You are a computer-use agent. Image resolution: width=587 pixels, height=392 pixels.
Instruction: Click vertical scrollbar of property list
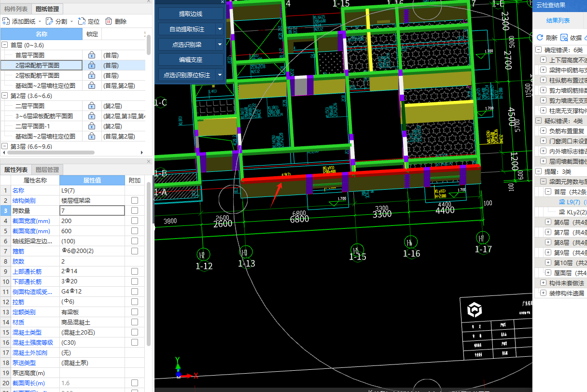pyautogui.click(x=149, y=263)
